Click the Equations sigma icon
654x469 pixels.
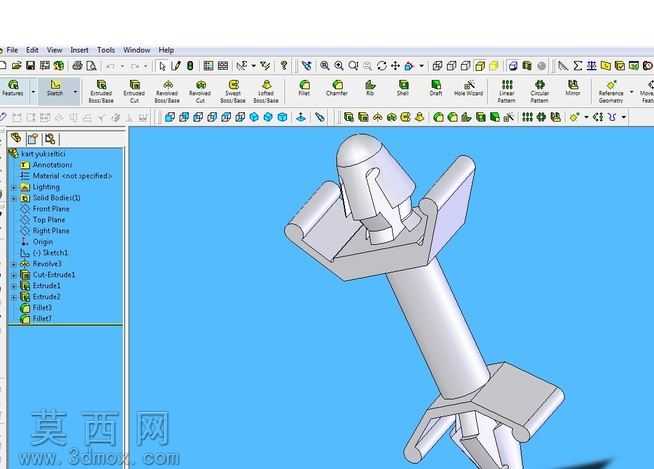point(578,66)
